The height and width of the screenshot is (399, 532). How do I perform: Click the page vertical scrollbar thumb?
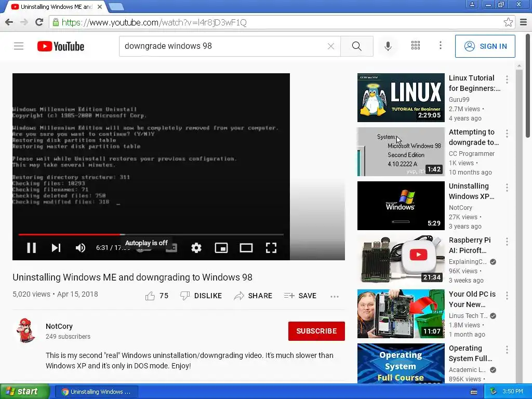click(x=528, y=86)
